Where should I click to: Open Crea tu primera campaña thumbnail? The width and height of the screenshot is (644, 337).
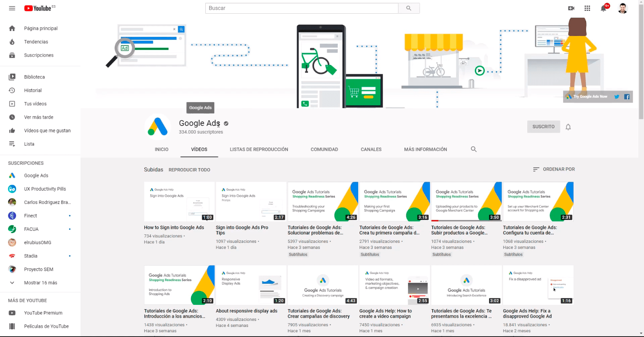(x=394, y=201)
